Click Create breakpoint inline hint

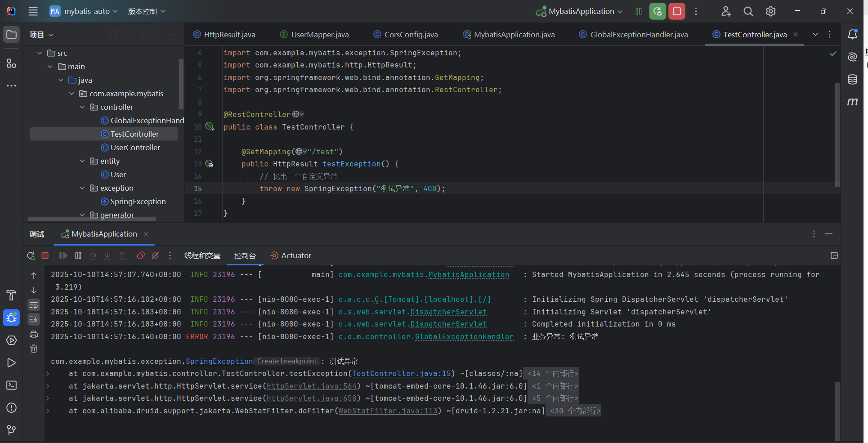287,361
